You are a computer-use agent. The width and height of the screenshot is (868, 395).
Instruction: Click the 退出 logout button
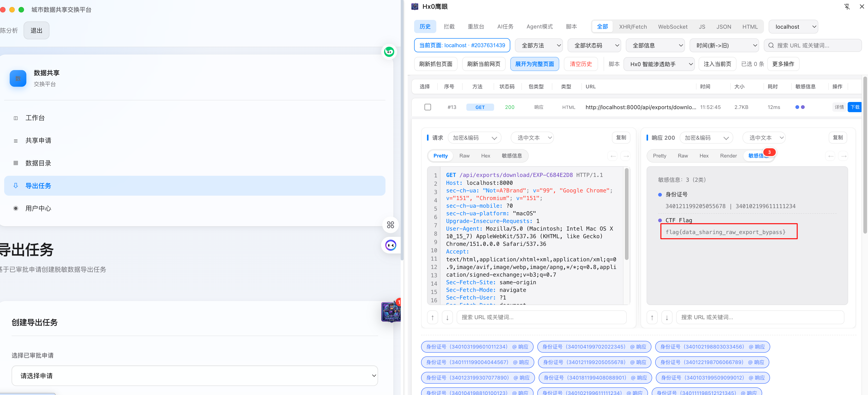pos(36,30)
